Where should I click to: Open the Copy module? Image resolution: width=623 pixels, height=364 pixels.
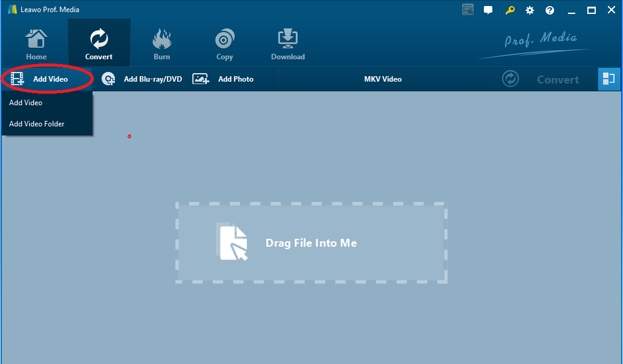(x=224, y=44)
